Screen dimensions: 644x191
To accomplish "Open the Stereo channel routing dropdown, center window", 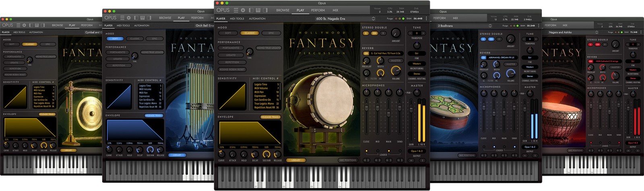I will tap(417, 74).
